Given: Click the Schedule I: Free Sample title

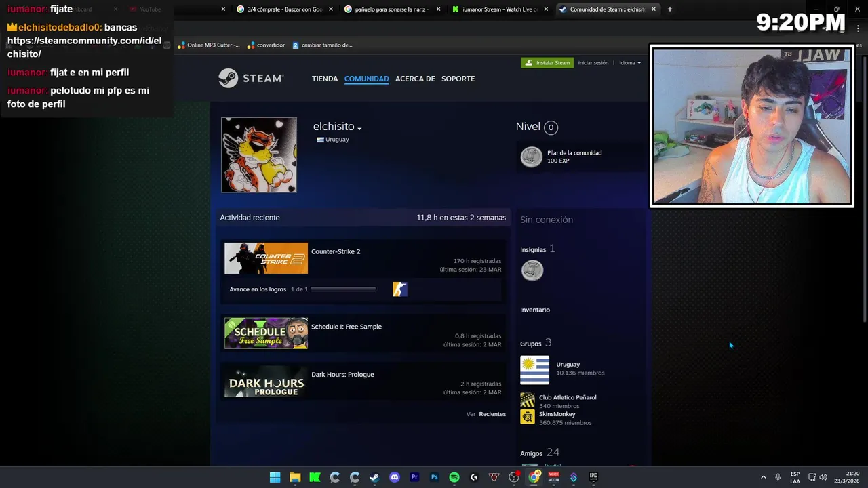Looking at the screenshot, I should pos(347,327).
